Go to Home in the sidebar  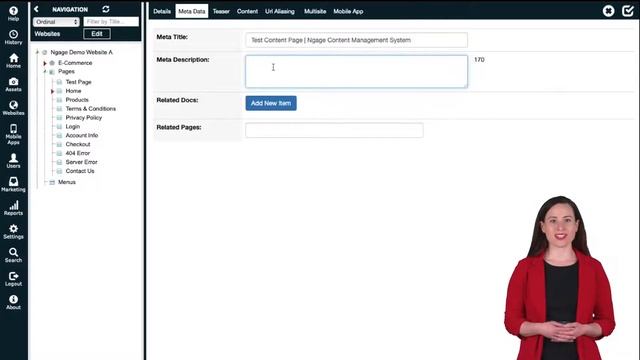coord(13,61)
